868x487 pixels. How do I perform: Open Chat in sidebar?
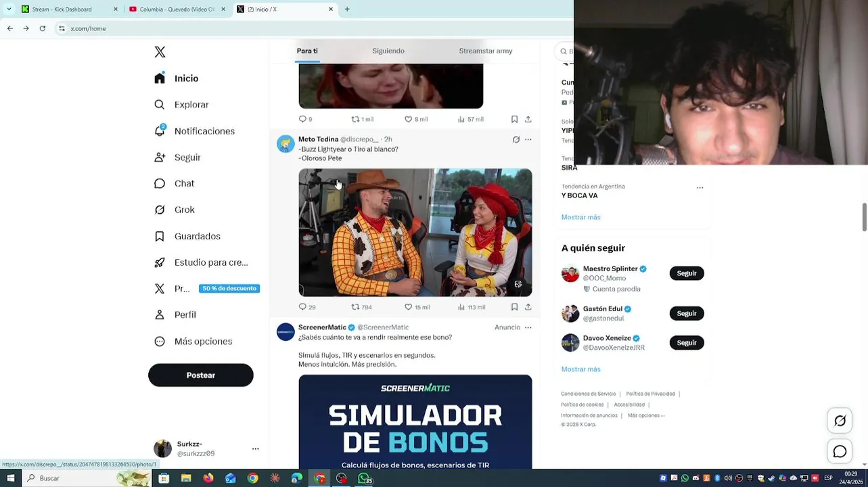[x=175, y=183]
